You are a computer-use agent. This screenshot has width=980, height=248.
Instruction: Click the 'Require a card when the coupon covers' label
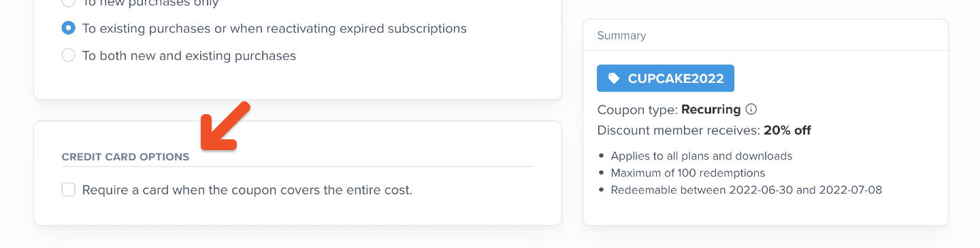coord(247,190)
